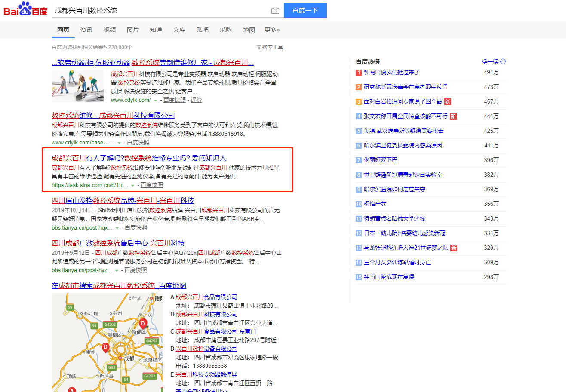Image resolution: width=566 pixels, height=392 pixels.
Task: Open hot topic 研究称新冠病毒会在患者眼中残留
Action: (x=406, y=87)
